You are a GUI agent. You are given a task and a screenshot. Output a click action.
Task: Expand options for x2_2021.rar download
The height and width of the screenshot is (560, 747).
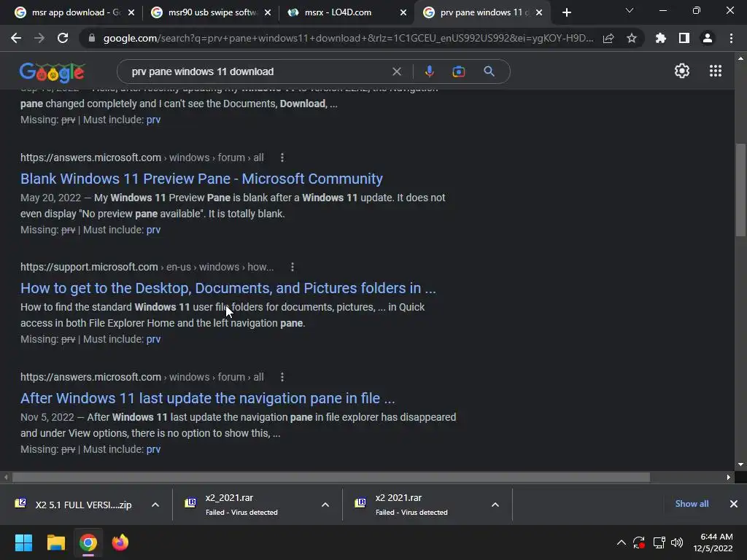325,505
